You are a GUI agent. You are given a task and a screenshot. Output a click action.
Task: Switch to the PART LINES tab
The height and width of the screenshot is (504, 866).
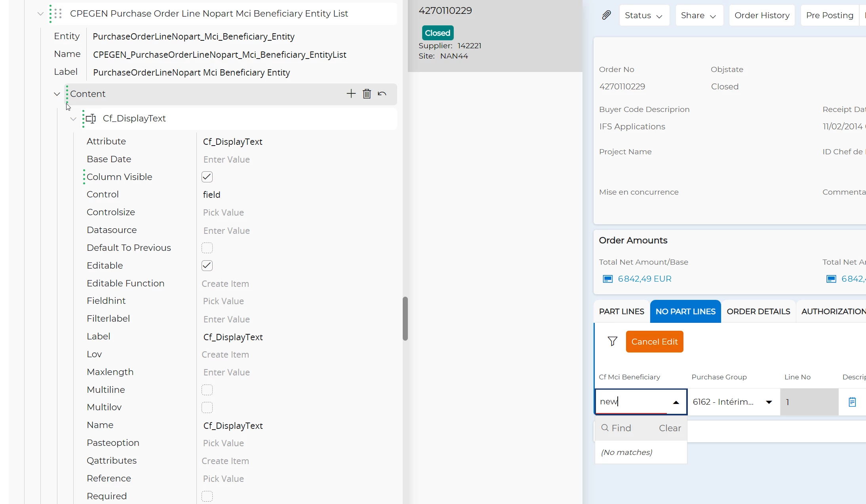(621, 312)
